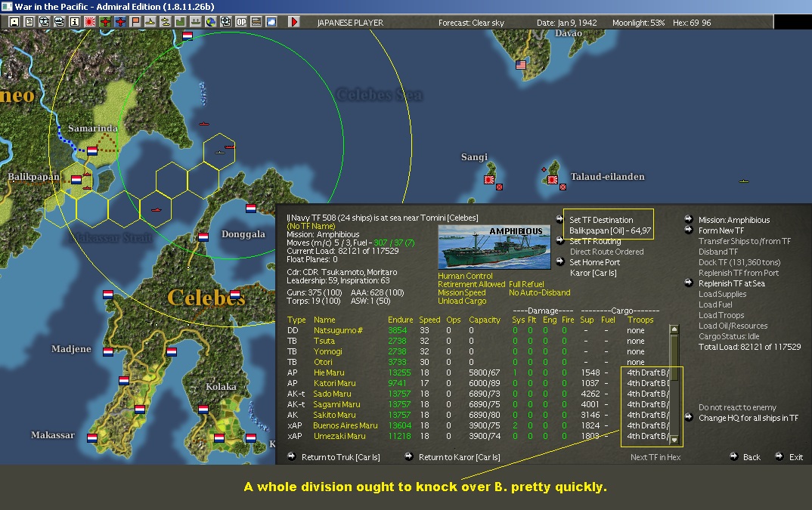This screenshot has width=812, height=510.
Task: Toggle No Auto-Disband option
Action: coord(539,292)
